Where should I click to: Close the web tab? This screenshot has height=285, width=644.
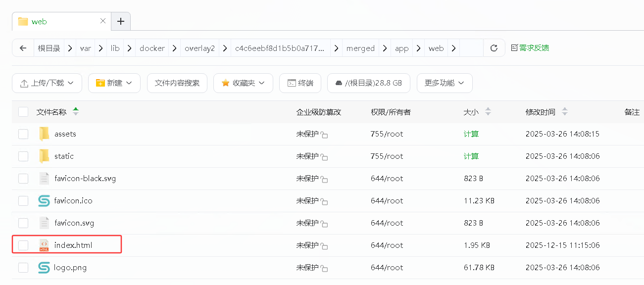(x=103, y=21)
